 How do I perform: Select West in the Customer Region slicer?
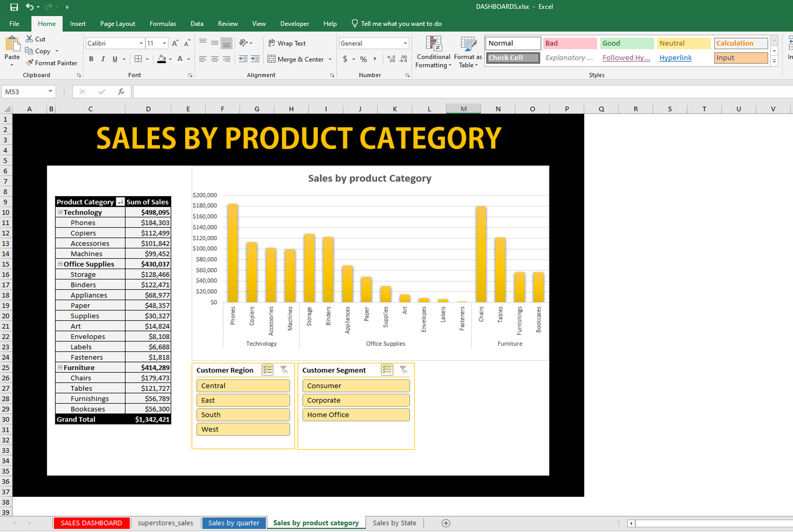[243, 429]
